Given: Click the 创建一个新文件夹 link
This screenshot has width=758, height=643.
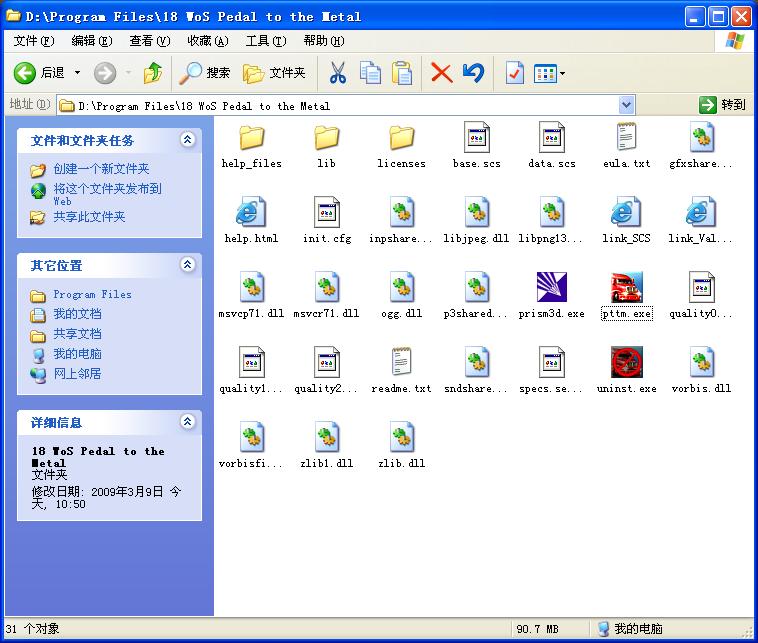Looking at the screenshot, I should (101, 170).
